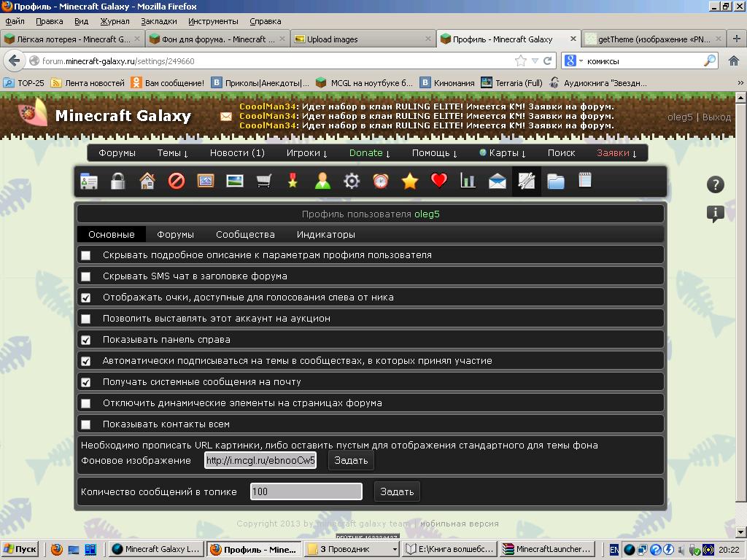The height and width of the screenshot is (560, 747).
Task: Click the wrench and screwdriver tools icon
Action: pyautogui.click(x=527, y=182)
